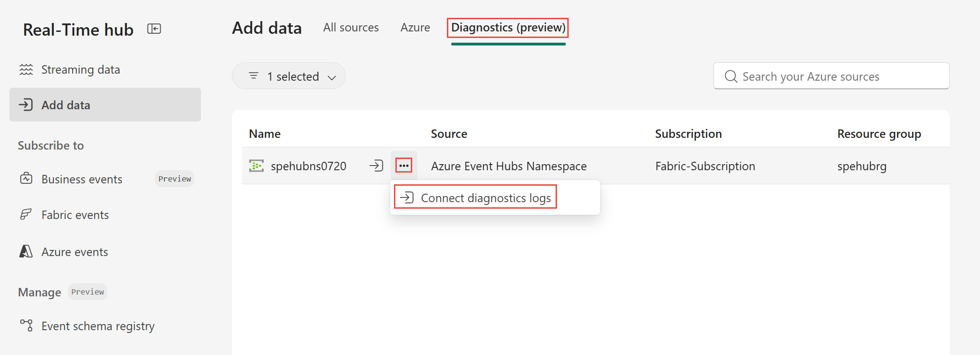Click the Source column header
Viewport: 980px width, 355px height.
[x=449, y=134]
